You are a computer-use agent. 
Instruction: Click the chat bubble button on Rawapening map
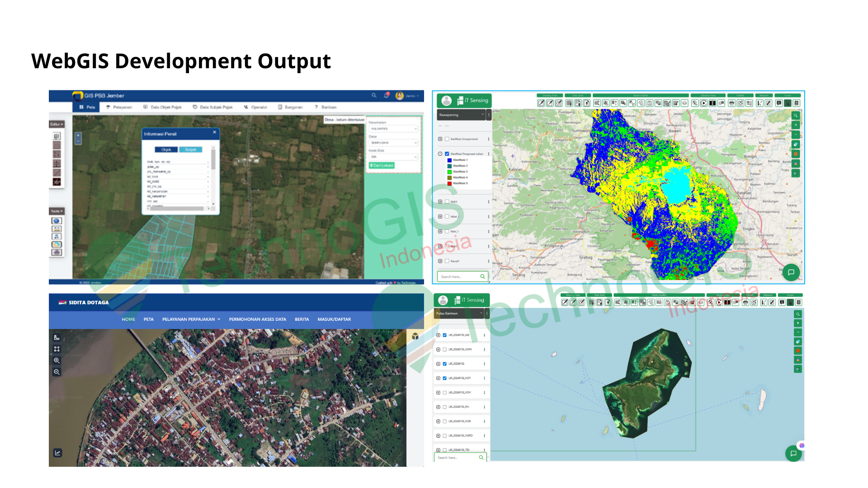[791, 272]
